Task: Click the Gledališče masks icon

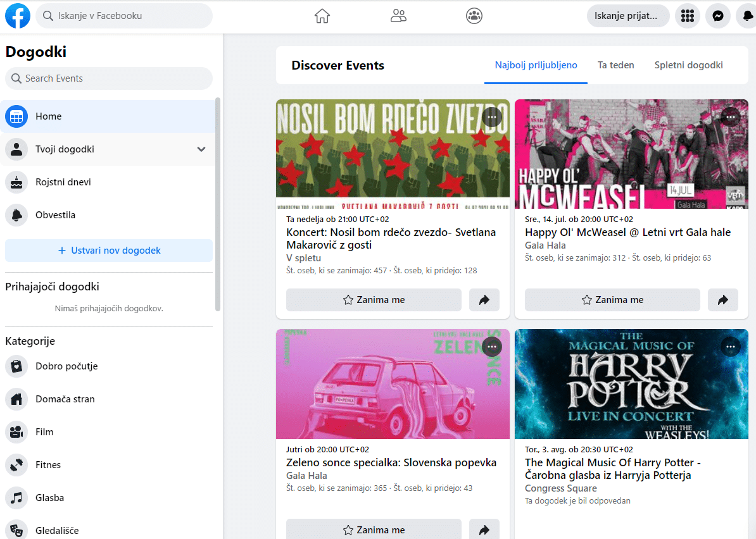Action: (x=16, y=530)
